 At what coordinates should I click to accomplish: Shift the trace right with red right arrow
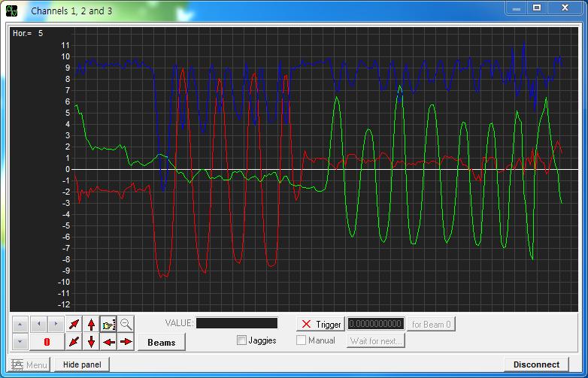(126, 342)
